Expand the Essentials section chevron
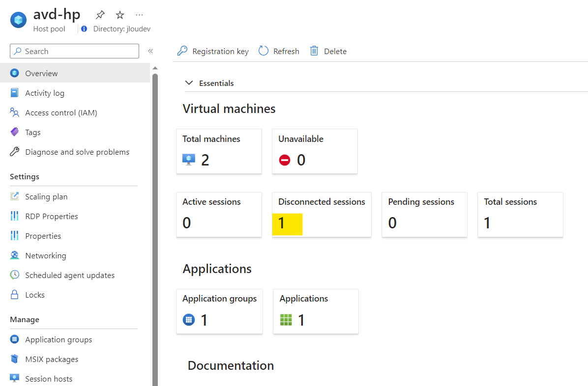Viewport: 588px width, 386px height. click(189, 83)
